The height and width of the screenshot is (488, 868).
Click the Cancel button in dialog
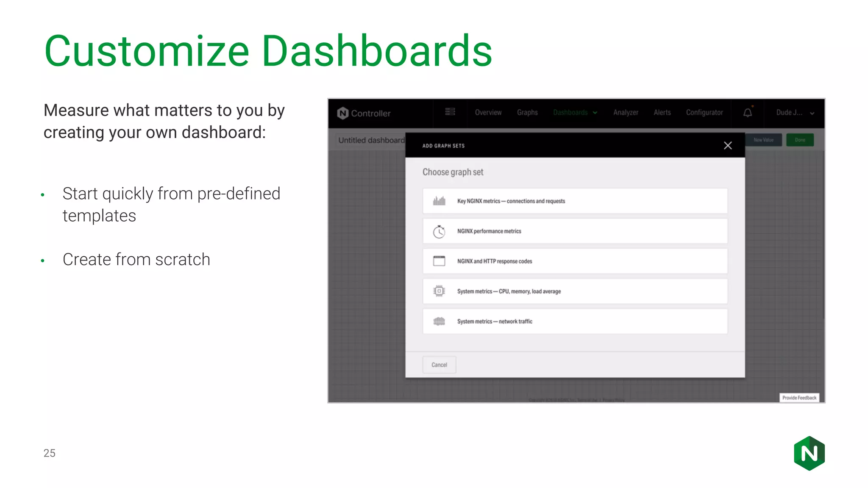439,365
